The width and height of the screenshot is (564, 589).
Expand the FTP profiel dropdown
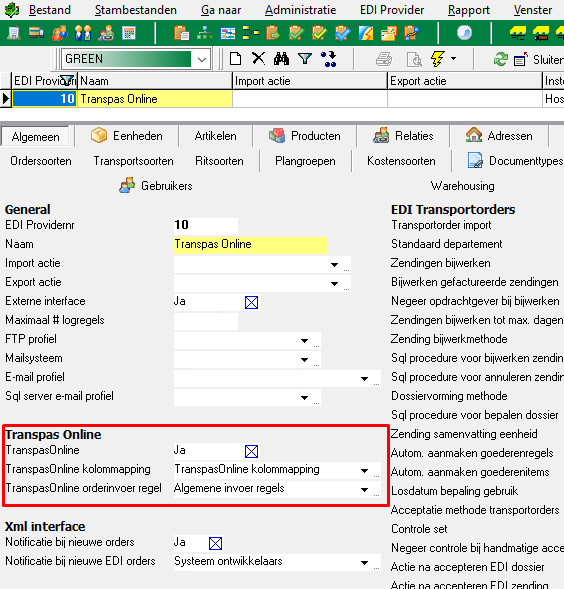click(x=304, y=340)
